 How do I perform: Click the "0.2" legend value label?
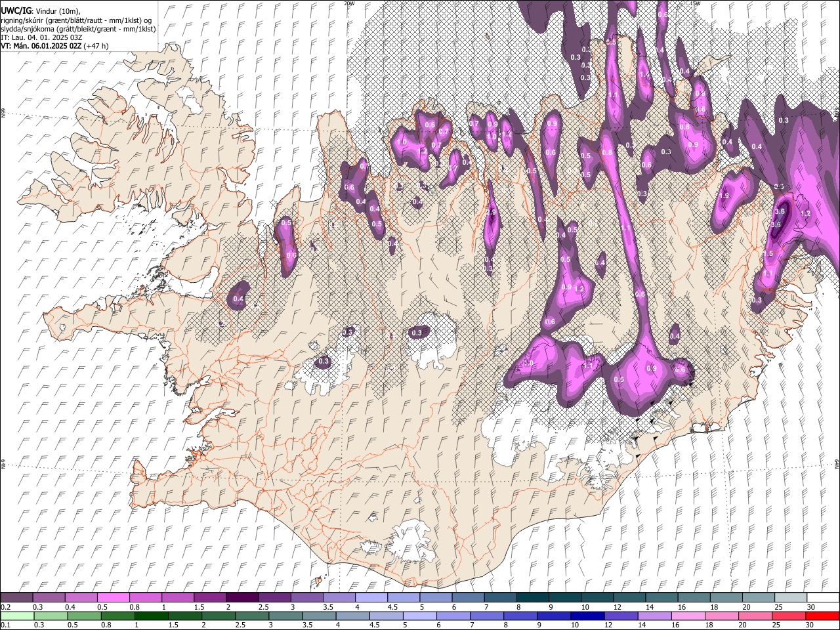click(6, 607)
